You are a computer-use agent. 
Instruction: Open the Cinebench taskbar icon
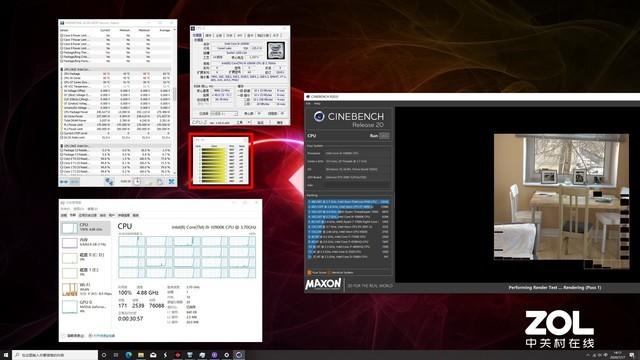(x=239, y=355)
